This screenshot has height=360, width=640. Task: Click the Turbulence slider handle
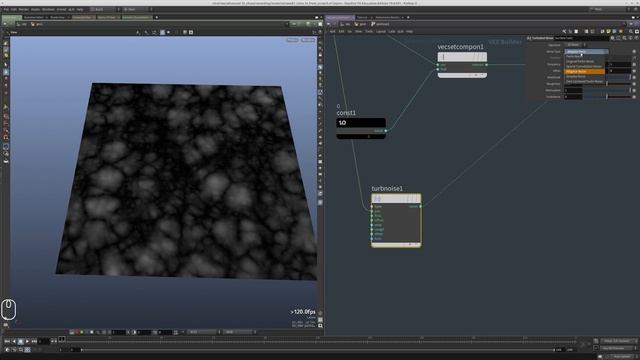point(607,97)
